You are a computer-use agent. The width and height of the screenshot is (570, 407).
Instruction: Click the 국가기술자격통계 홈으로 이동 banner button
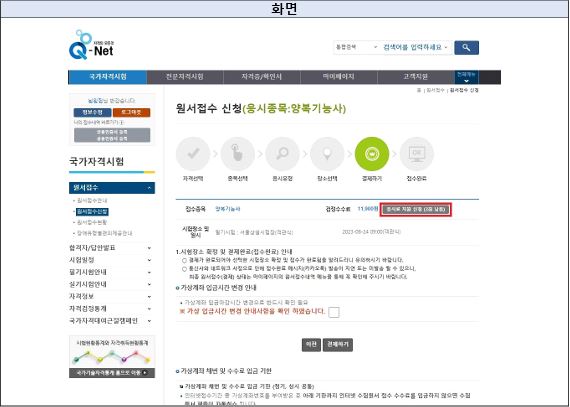(x=112, y=373)
